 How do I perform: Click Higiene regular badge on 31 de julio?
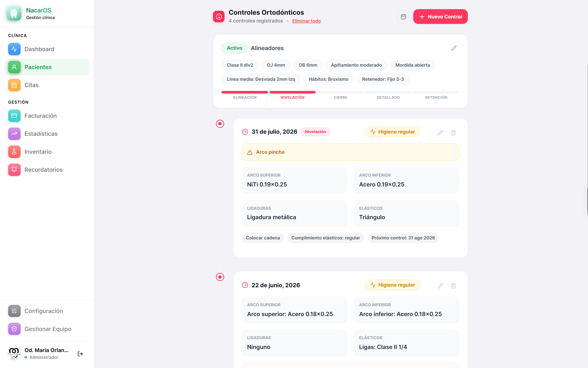coord(392,132)
